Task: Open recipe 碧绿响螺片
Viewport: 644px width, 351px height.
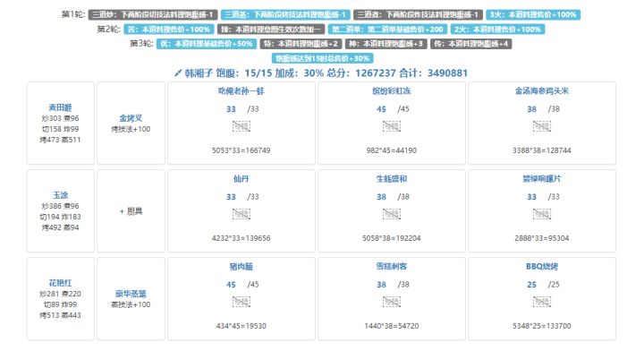Action: tap(542, 179)
